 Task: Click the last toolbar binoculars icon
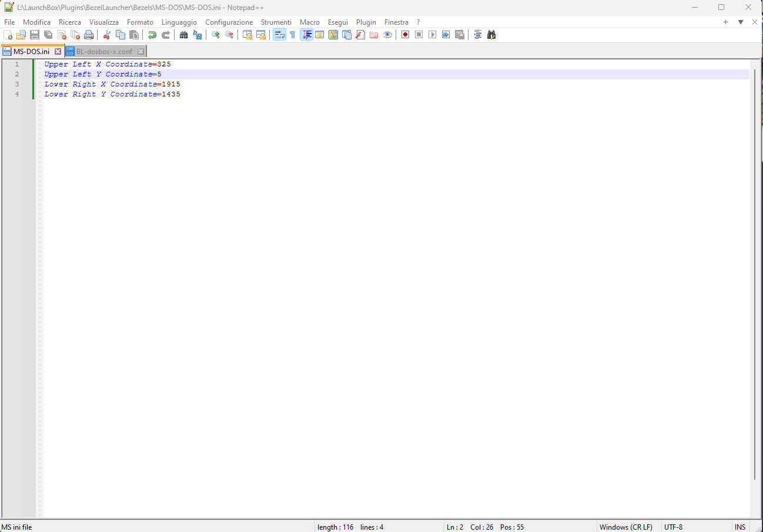point(491,35)
